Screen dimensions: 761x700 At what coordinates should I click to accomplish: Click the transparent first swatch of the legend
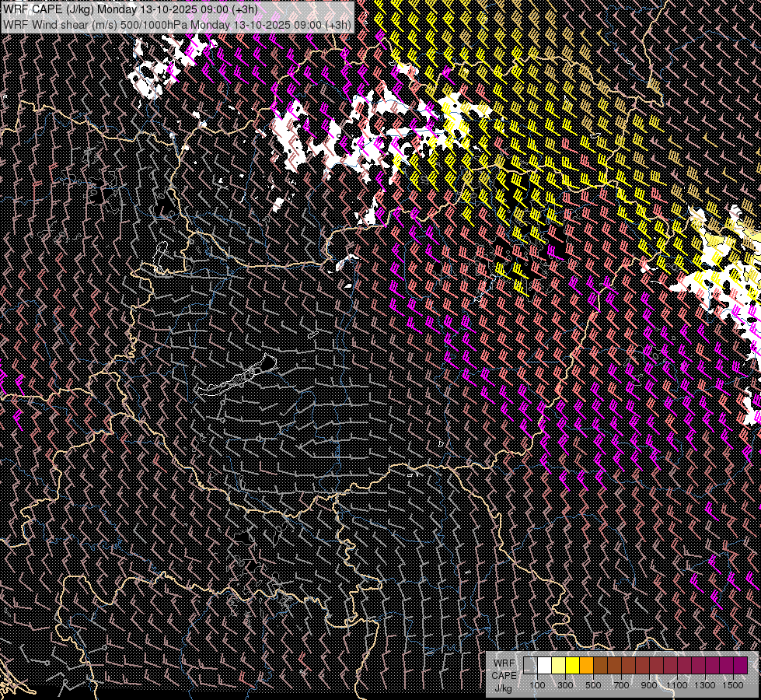coord(530,665)
